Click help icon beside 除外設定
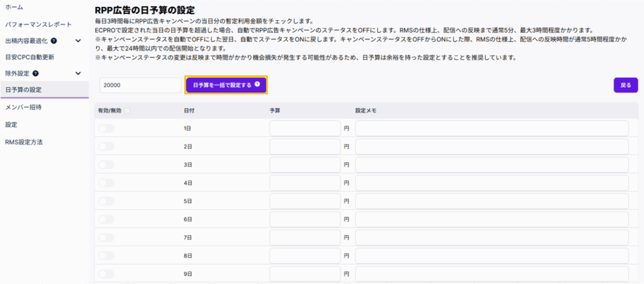Image resolution: width=644 pixels, height=284 pixels. tap(35, 74)
